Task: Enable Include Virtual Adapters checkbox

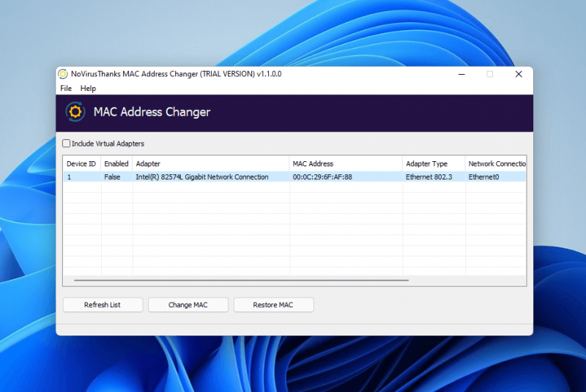Action: click(x=67, y=144)
